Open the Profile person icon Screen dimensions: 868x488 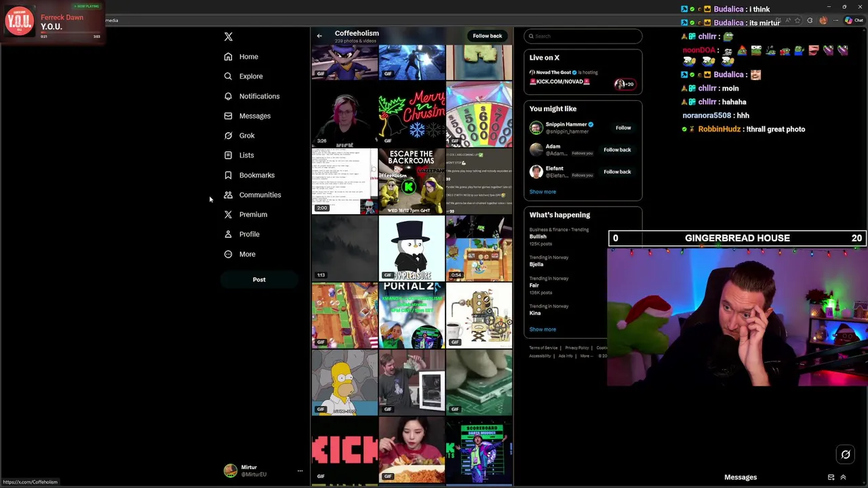pyautogui.click(x=228, y=234)
